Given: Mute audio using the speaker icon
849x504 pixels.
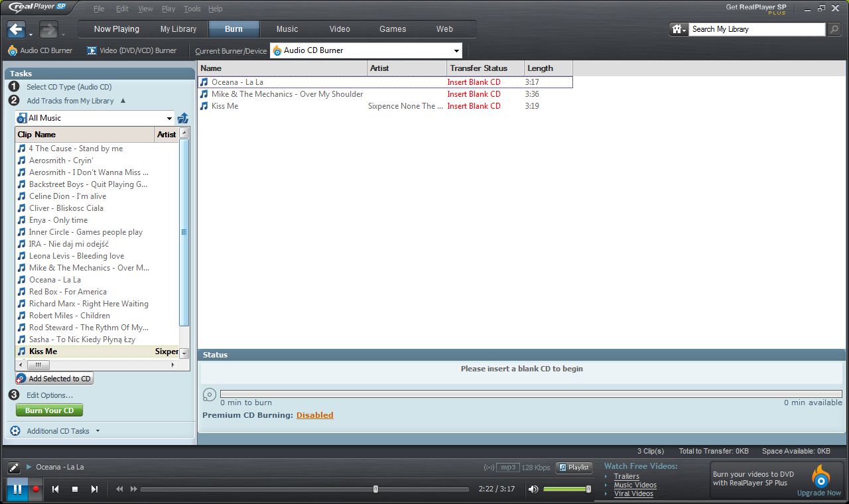Looking at the screenshot, I should click(533, 489).
